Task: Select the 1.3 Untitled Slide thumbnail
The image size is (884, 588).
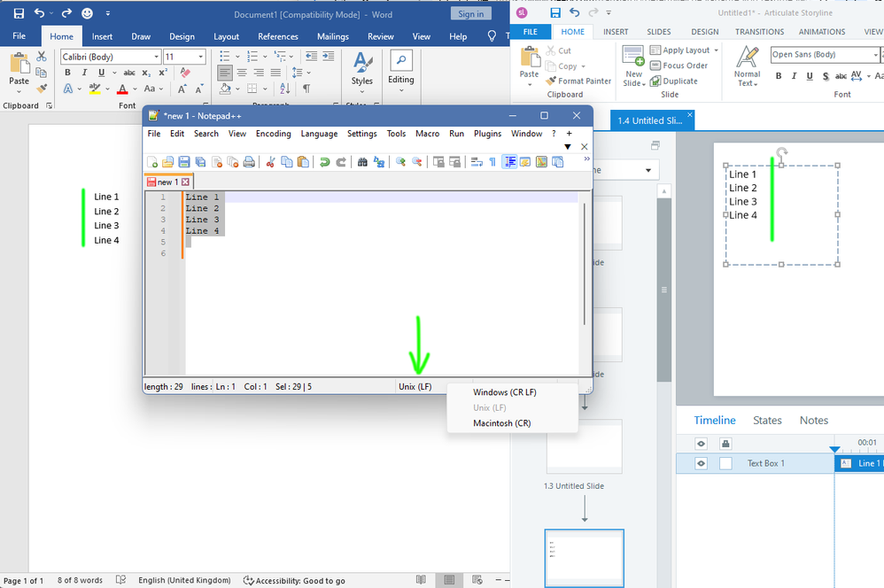Action: (x=584, y=446)
